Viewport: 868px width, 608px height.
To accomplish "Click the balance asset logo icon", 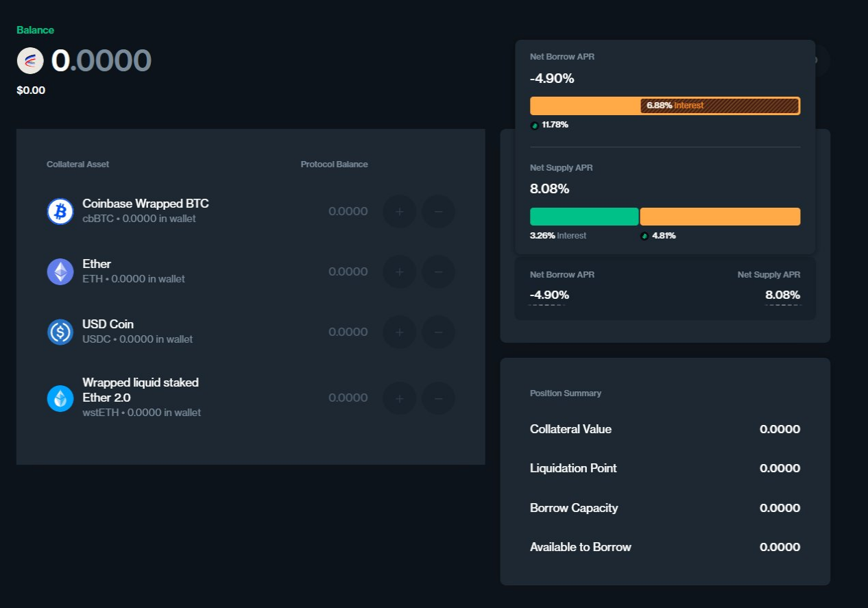I will pos(30,61).
